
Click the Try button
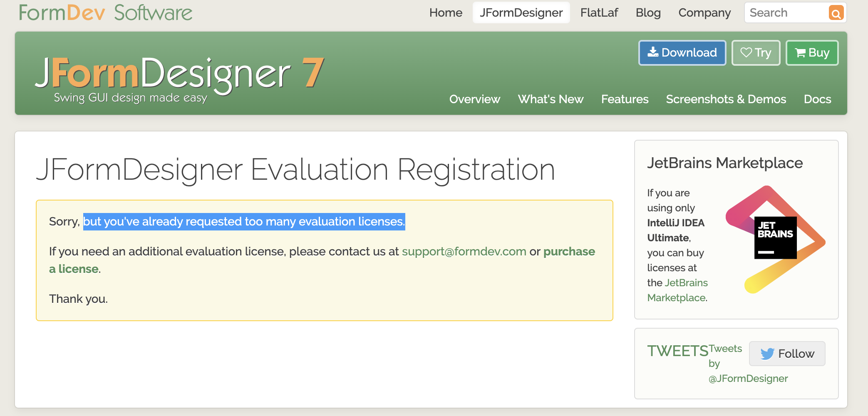click(x=756, y=53)
